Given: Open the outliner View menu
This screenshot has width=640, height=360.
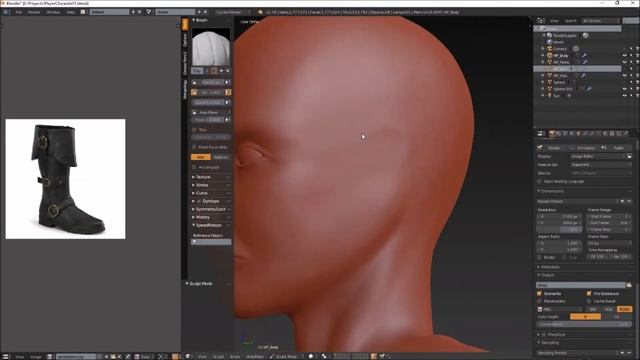Looking at the screenshot, I should click(x=554, y=20).
